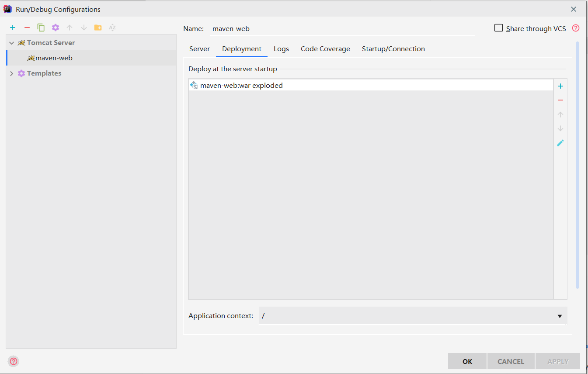Open the Logs tab

(281, 49)
